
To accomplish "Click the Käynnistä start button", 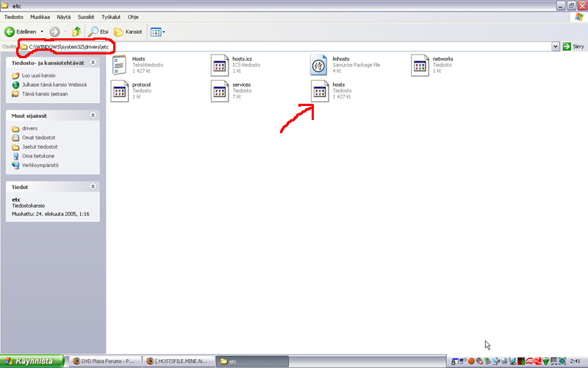I will click(29, 361).
